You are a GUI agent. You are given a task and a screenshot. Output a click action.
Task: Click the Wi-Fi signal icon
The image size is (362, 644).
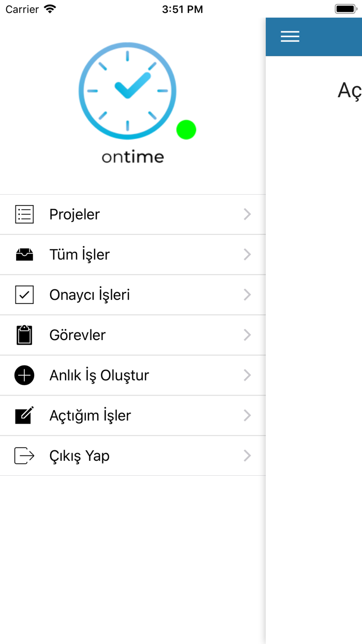click(x=48, y=9)
